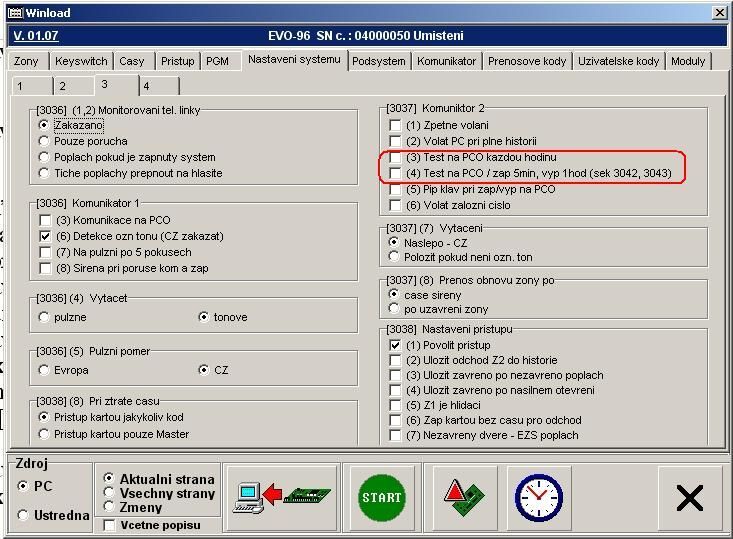Viewport: 733px width, 539px height.
Task: Enable Zpetne volani checkbox
Action: (x=395, y=126)
